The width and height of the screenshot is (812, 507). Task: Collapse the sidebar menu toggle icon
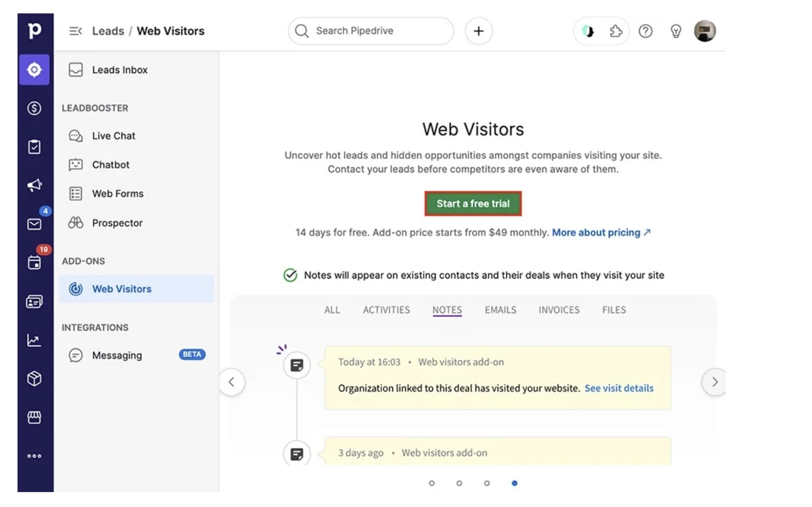coord(76,31)
